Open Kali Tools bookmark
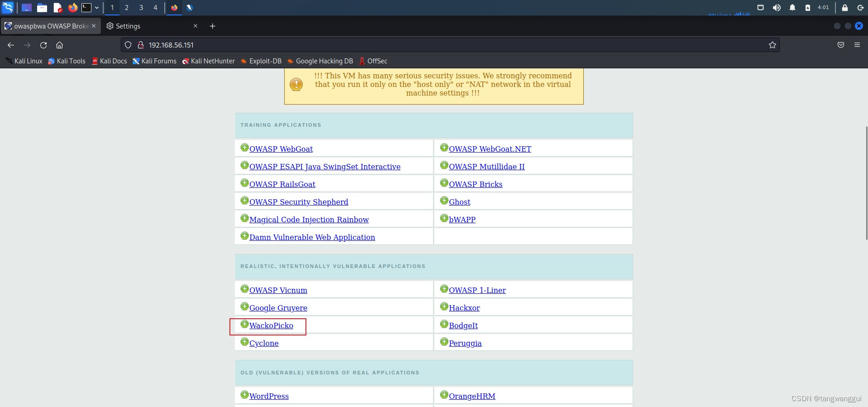 (67, 61)
